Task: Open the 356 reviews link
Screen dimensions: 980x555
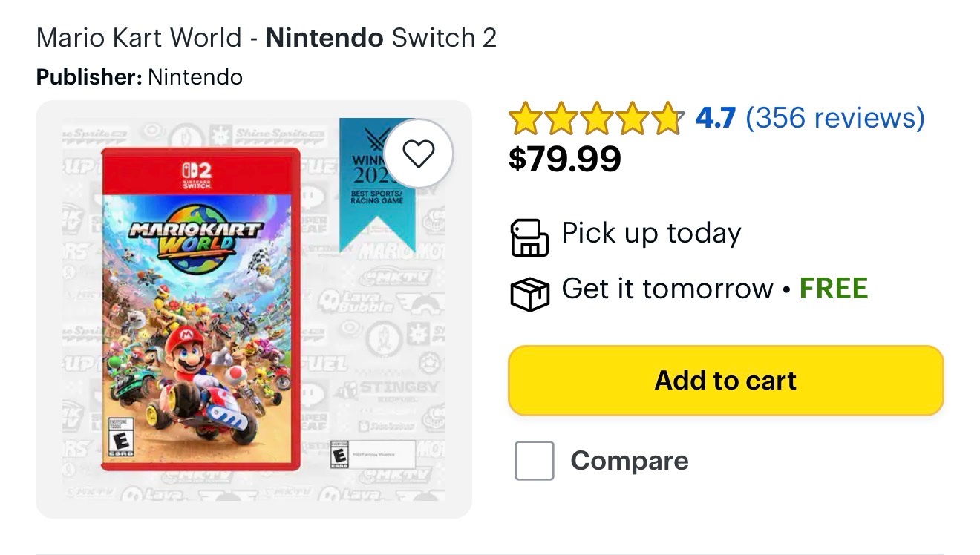Action: pos(834,118)
